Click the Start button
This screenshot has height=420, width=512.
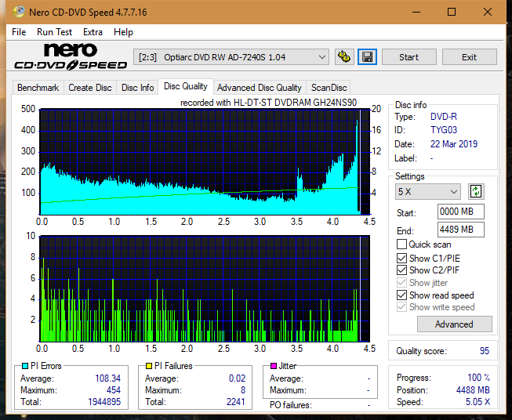click(x=409, y=57)
